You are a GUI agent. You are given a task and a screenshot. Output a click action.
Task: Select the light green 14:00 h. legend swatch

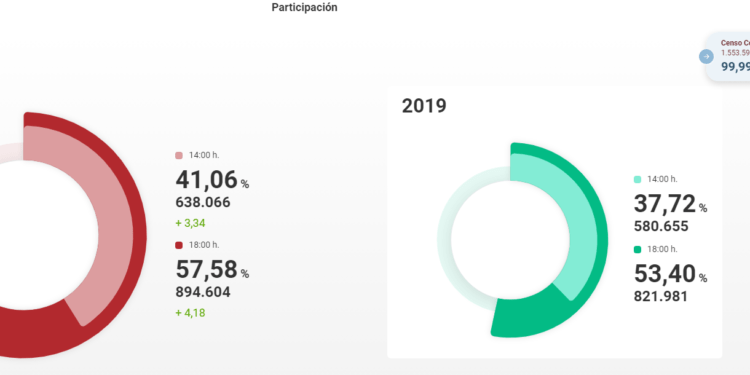click(x=637, y=179)
